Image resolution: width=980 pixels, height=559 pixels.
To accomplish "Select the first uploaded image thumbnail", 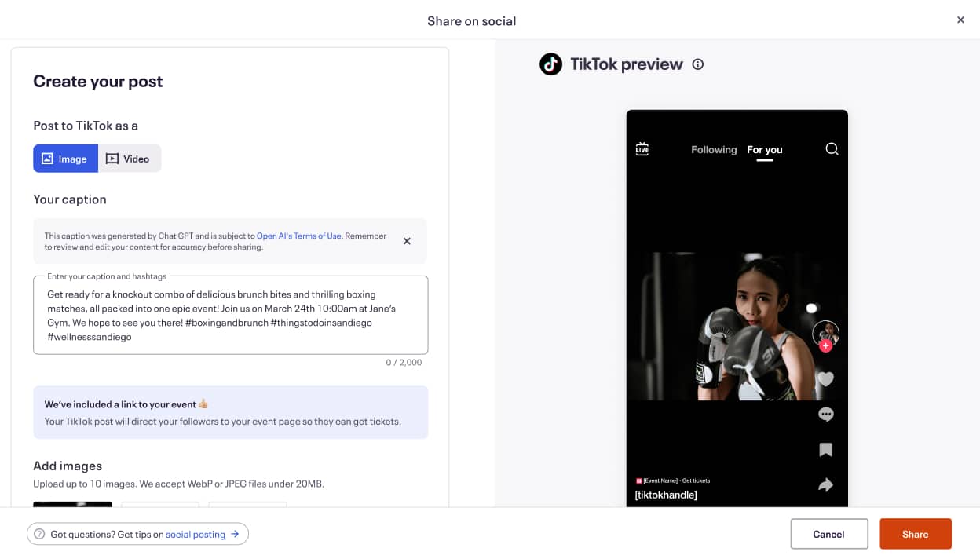I will coord(72,504).
